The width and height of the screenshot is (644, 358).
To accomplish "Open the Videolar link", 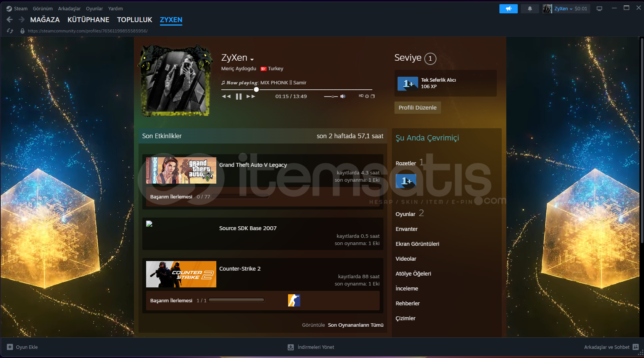I will pyautogui.click(x=406, y=259).
